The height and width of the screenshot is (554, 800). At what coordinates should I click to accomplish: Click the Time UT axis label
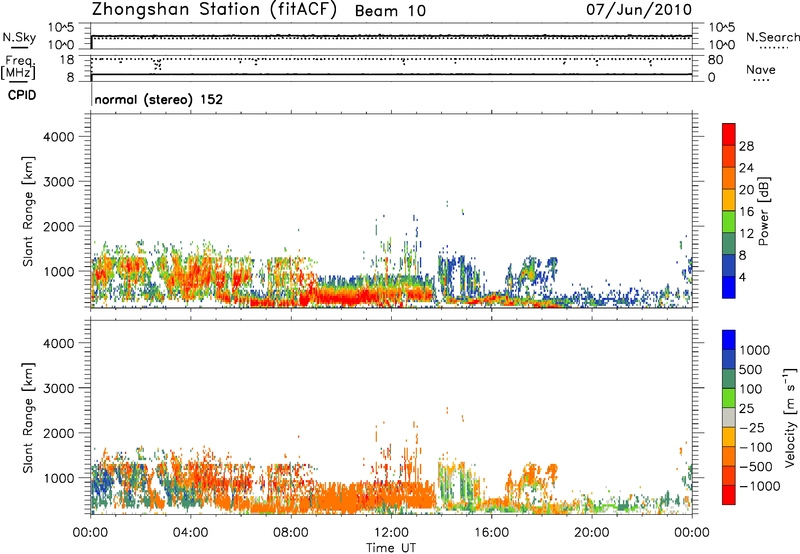391,547
